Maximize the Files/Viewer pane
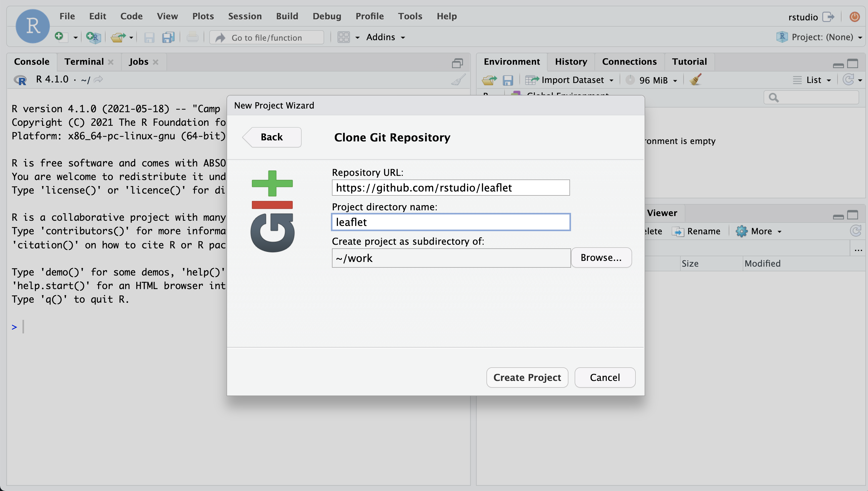 (x=853, y=214)
